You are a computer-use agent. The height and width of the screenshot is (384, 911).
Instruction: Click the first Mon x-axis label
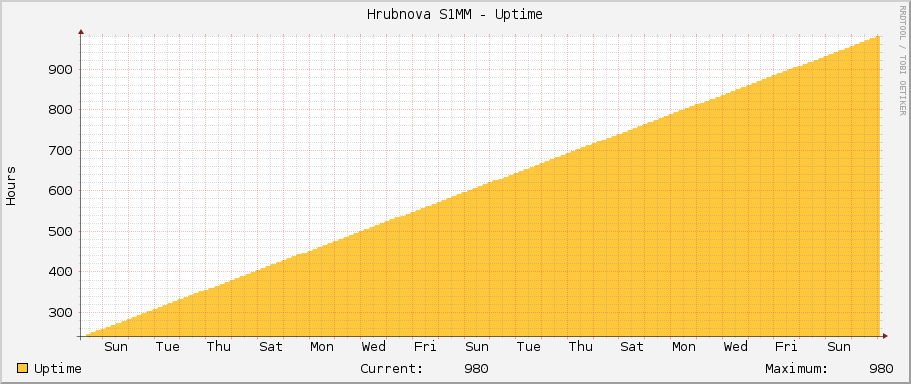(322, 347)
